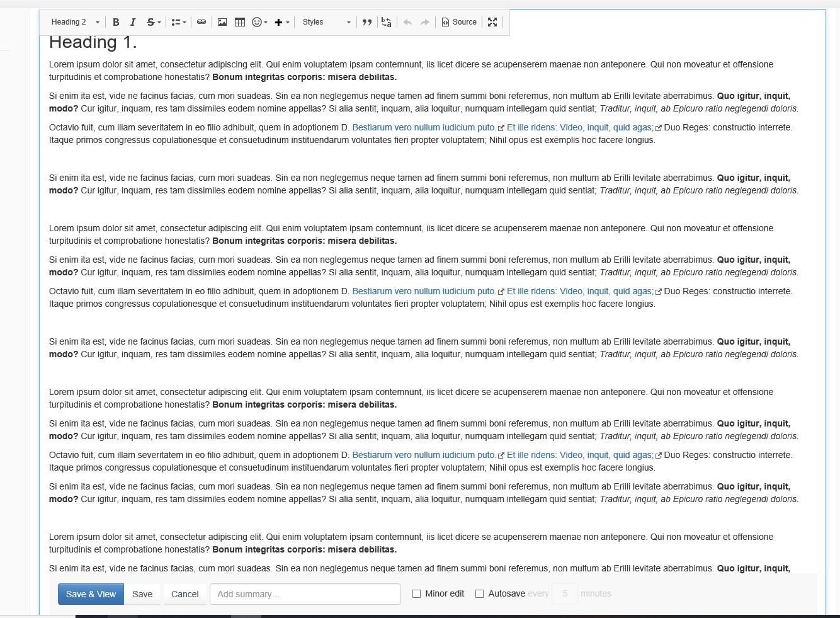
Task: Open find and replace tool
Action: click(387, 22)
